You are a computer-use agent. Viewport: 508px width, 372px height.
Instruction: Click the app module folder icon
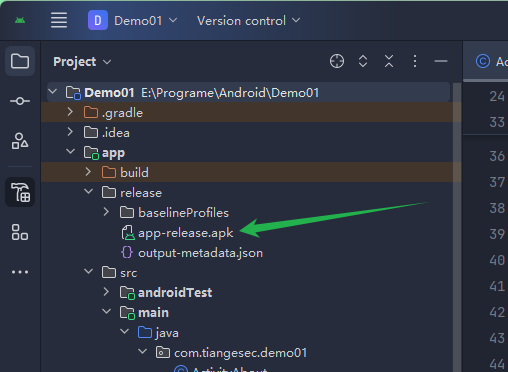pos(91,153)
